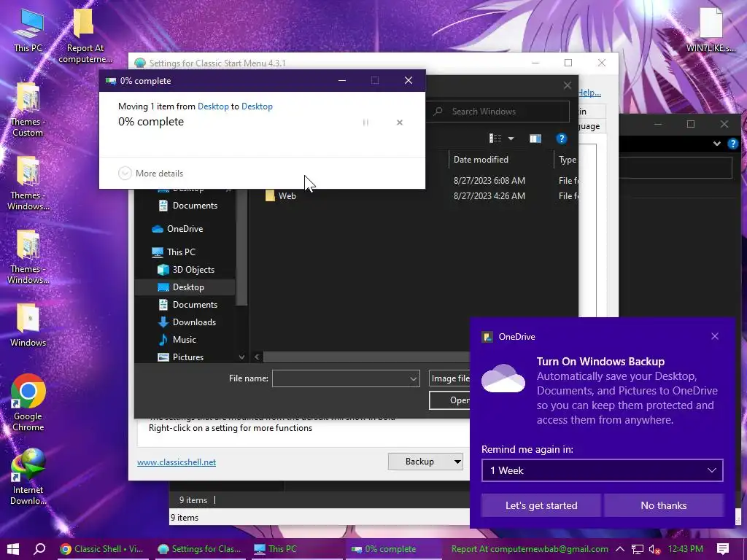The image size is (747, 560).
Task: Click the Backup button in Classic Shell settings
Action: (x=419, y=462)
